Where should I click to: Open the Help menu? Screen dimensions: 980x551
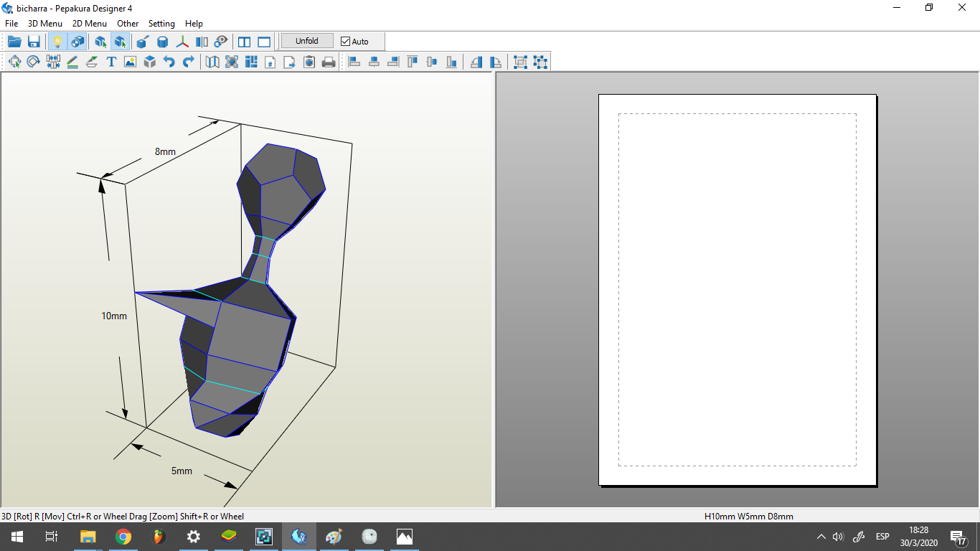click(x=194, y=24)
